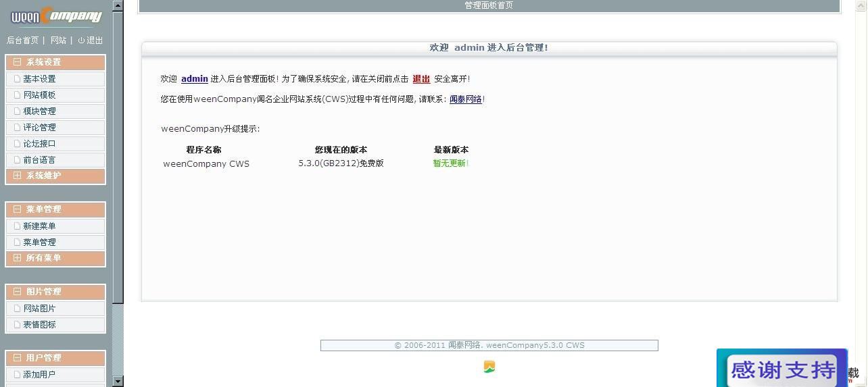Click the 暂无更新! status text

point(451,163)
